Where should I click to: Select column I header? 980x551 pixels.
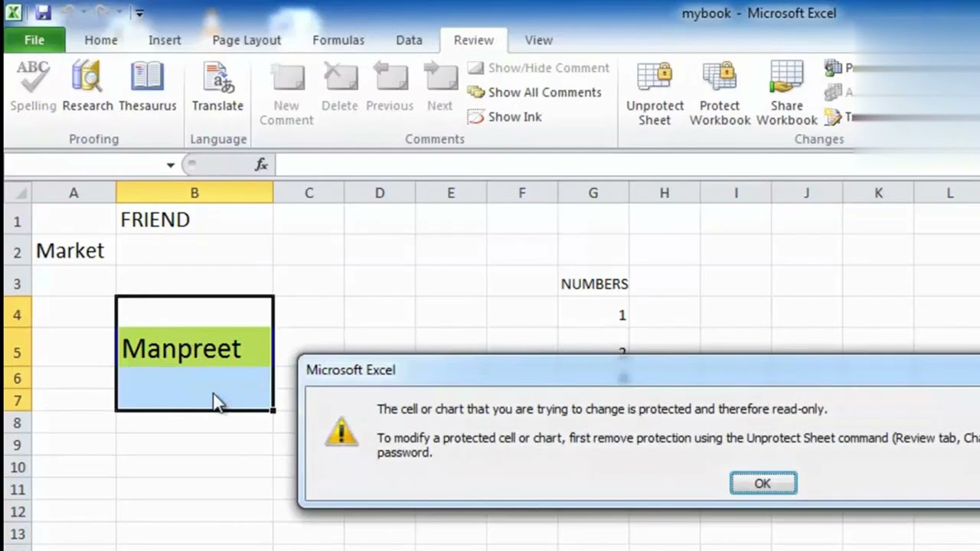point(736,194)
